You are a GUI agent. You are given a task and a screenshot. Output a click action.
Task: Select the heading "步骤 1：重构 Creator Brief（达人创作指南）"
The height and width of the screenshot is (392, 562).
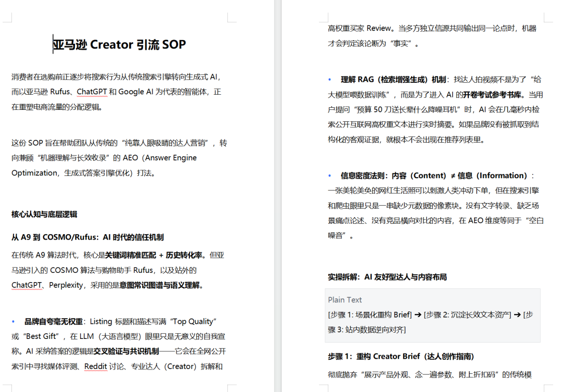click(401, 357)
